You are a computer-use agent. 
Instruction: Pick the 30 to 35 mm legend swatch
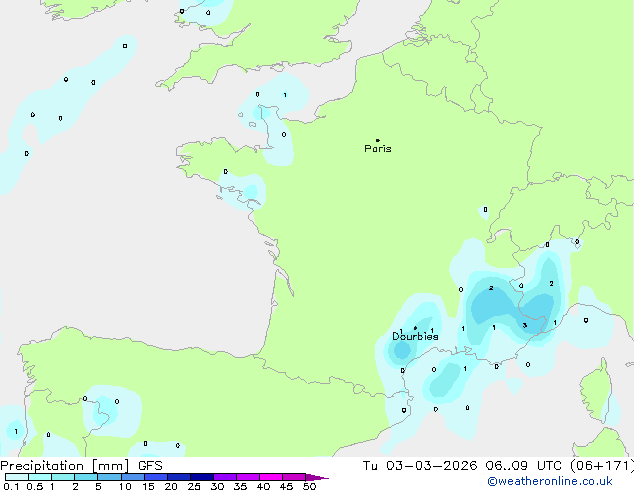click(x=224, y=477)
